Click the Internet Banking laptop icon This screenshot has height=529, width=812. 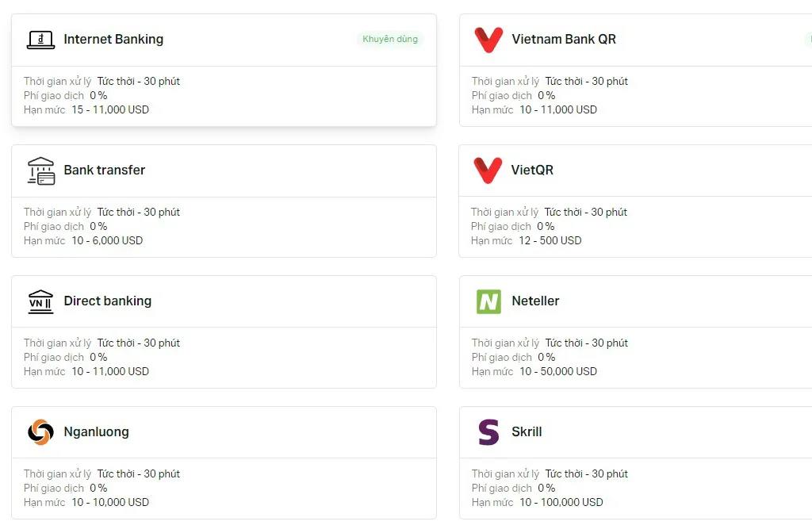click(x=40, y=40)
